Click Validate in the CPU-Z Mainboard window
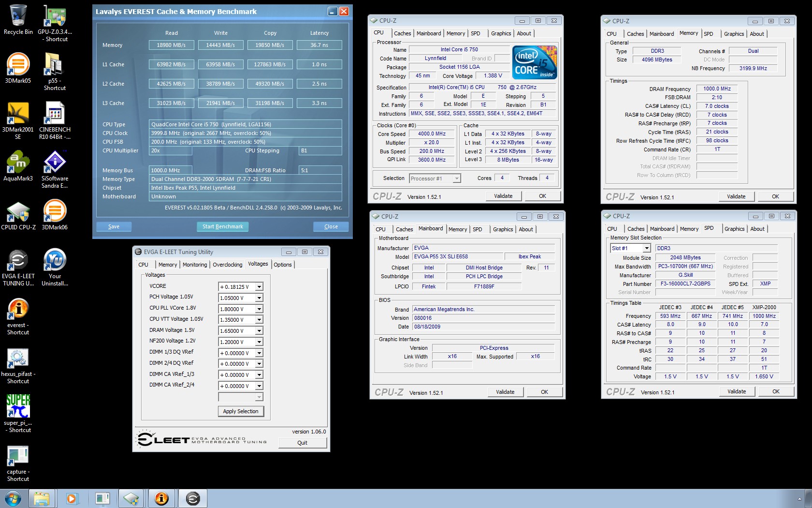Viewport: 812px width, 508px height. coord(505,392)
